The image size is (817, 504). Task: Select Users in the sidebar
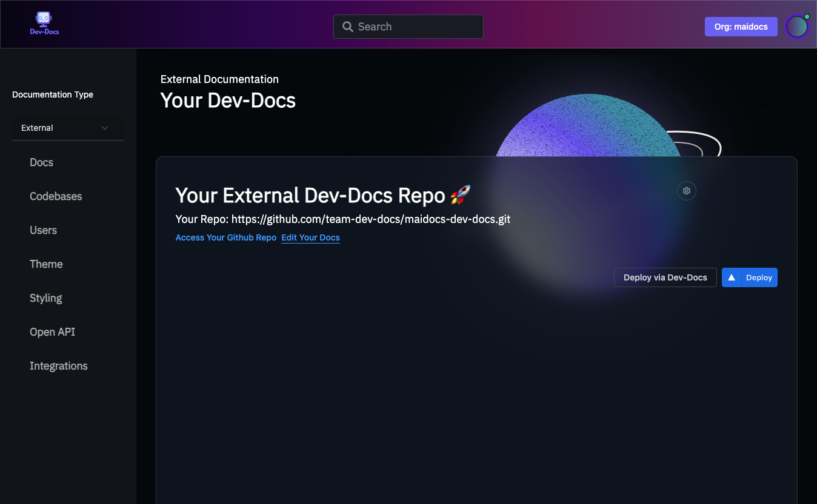tap(43, 230)
